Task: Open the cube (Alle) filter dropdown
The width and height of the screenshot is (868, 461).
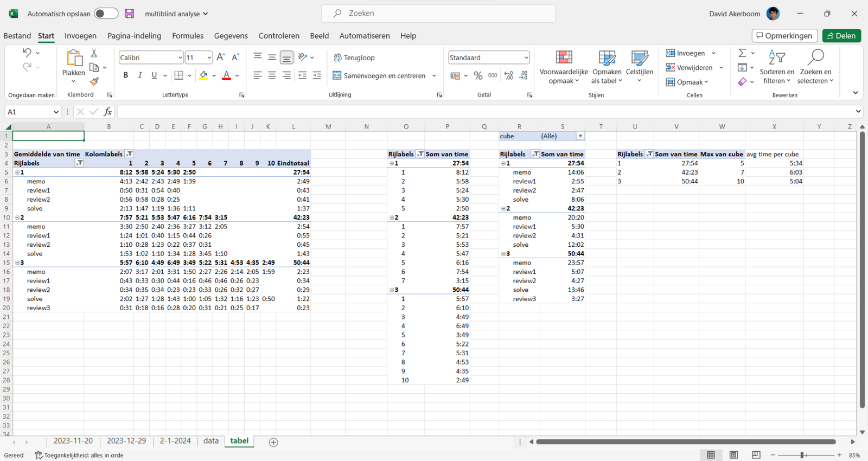Action: 580,136
